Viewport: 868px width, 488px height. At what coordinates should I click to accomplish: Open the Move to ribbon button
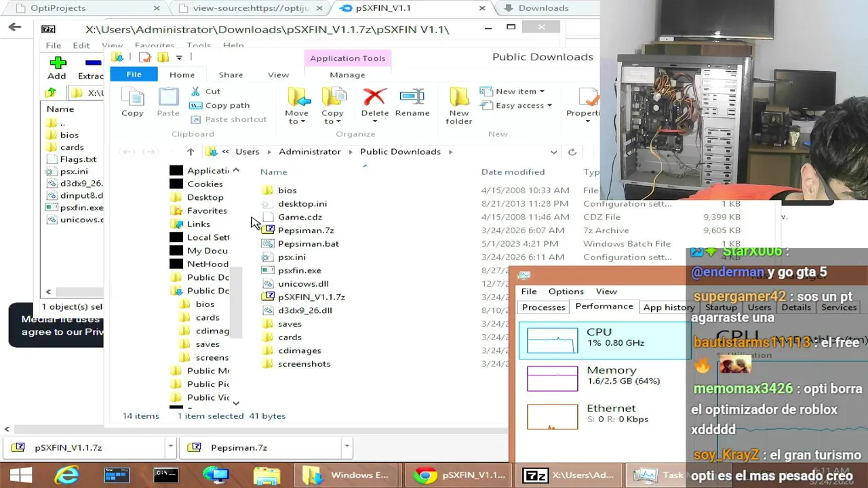tap(297, 106)
